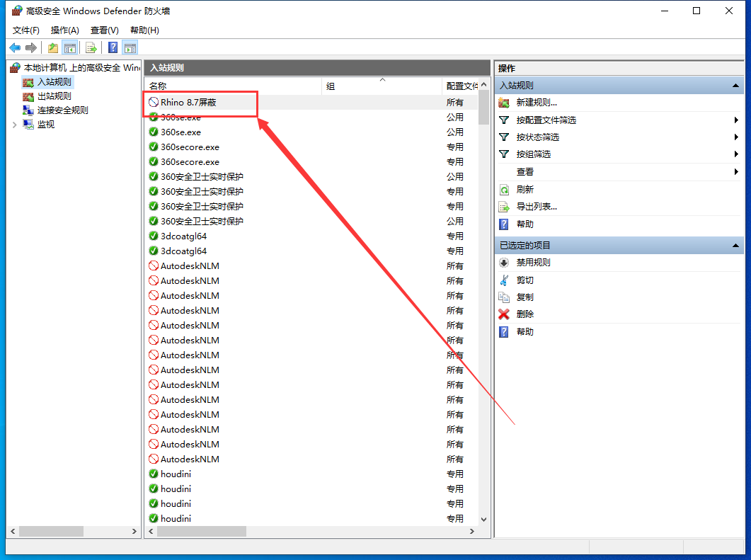
Task: Click 所有 profile cell of Rhino 8.7屏蔽 row
Action: [454, 103]
